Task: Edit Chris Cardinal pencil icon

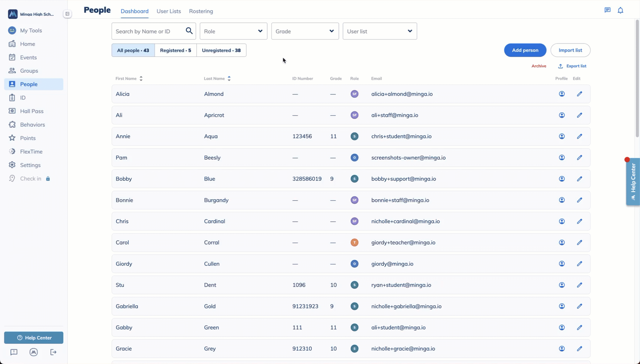Action: [579, 221]
